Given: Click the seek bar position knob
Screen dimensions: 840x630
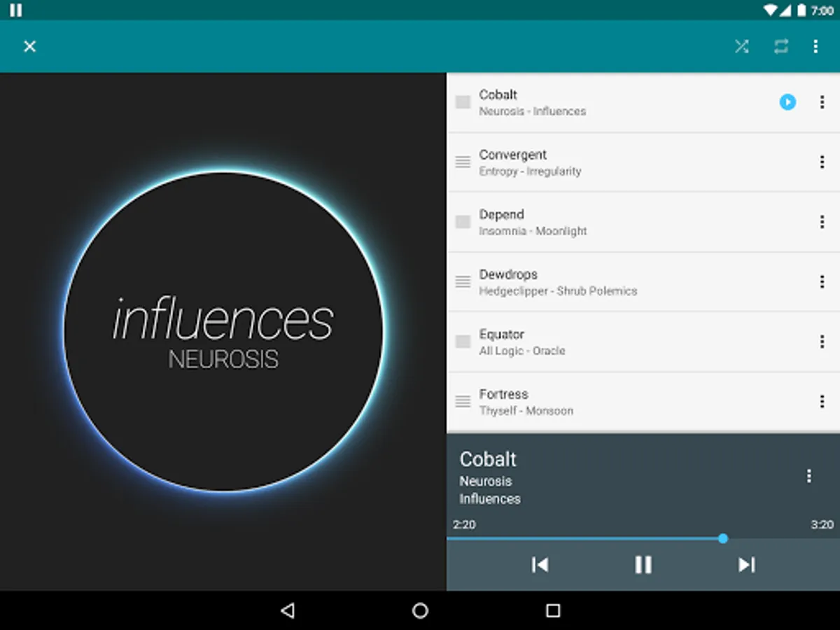Looking at the screenshot, I should (x=723, y=538).
